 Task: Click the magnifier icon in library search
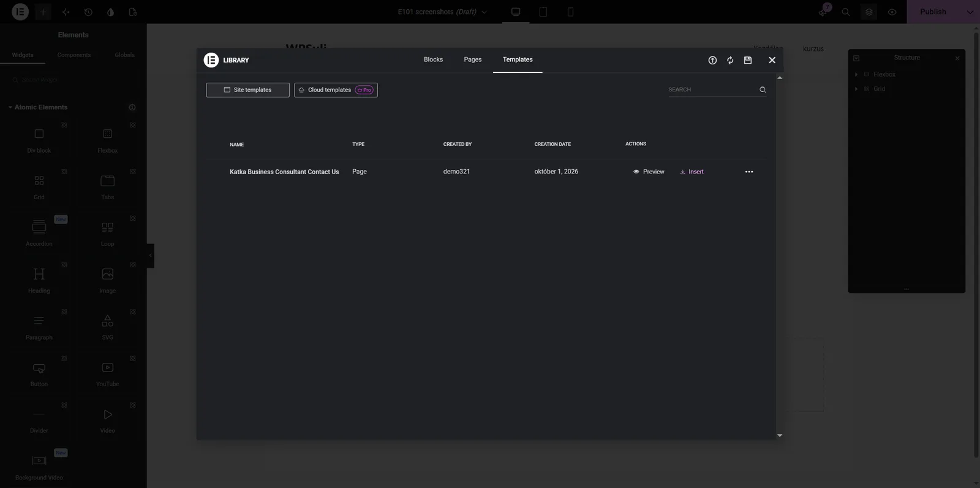click(x=763, y=90)
